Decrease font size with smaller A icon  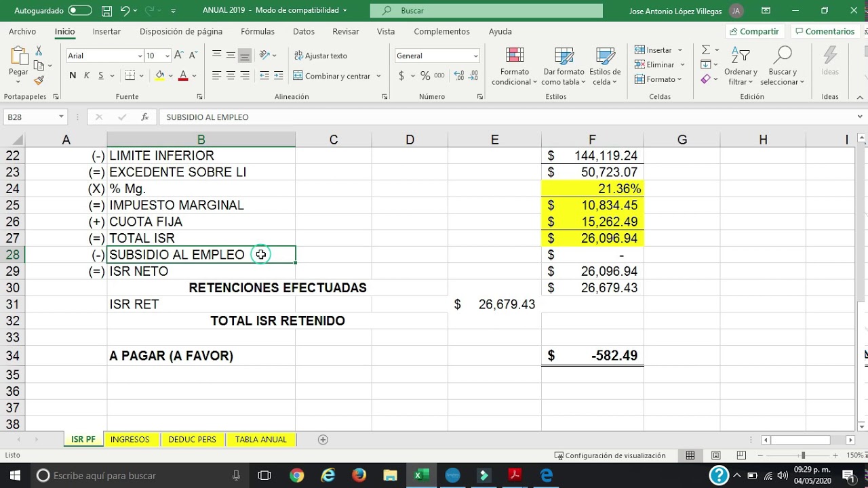coord(193,56)
